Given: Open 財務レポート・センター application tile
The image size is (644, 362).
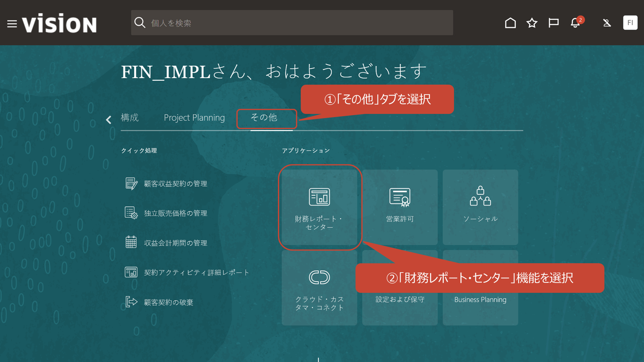Looking at the screenshot, I should point(319,208).
